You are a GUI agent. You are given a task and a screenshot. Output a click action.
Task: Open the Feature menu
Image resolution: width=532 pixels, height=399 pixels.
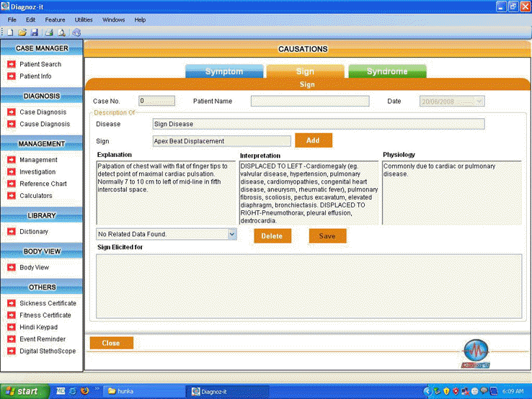tap(55, 19)
